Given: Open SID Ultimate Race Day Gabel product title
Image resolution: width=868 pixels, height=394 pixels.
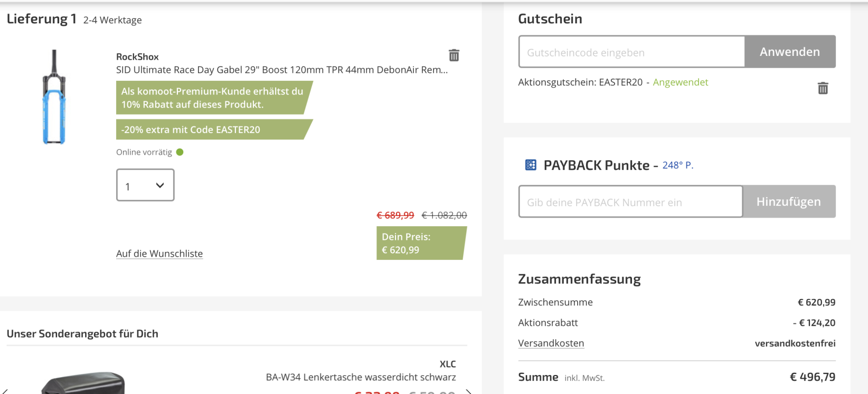Looking at the screenshot, I should (x=282, y=70).
